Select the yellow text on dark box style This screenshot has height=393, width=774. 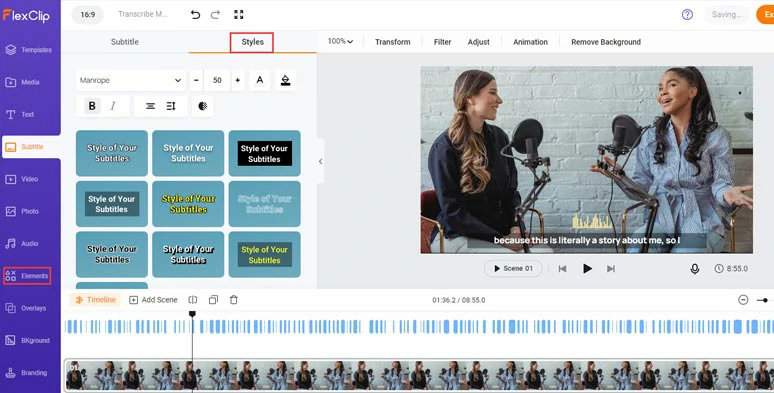(x=265, y=255)
